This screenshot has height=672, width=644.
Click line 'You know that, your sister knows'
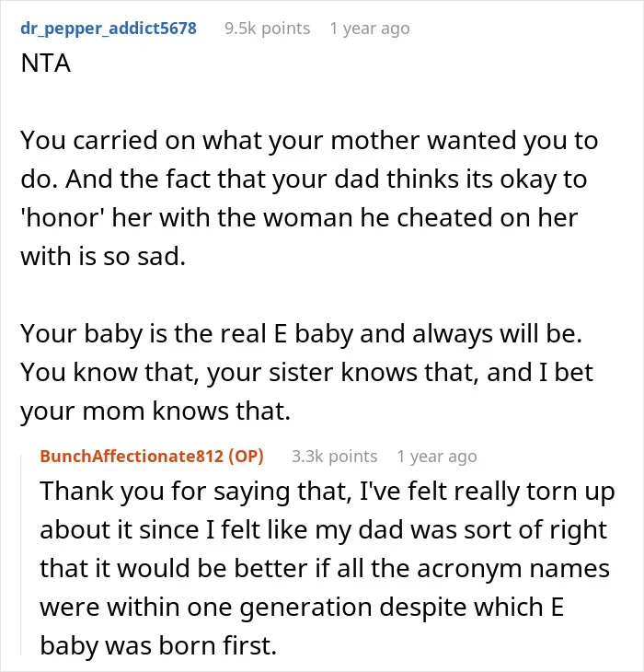[x=306, y=372]
